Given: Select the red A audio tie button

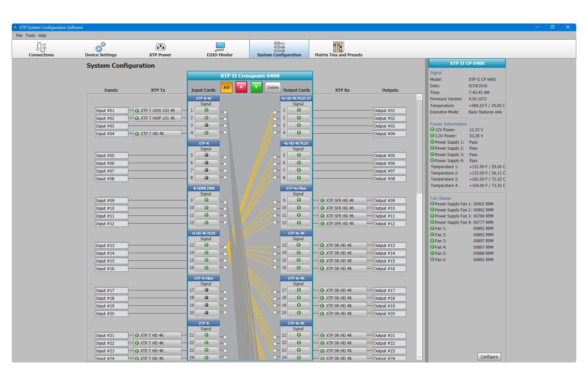Looking at the screenshot, I should click(241, 87).
